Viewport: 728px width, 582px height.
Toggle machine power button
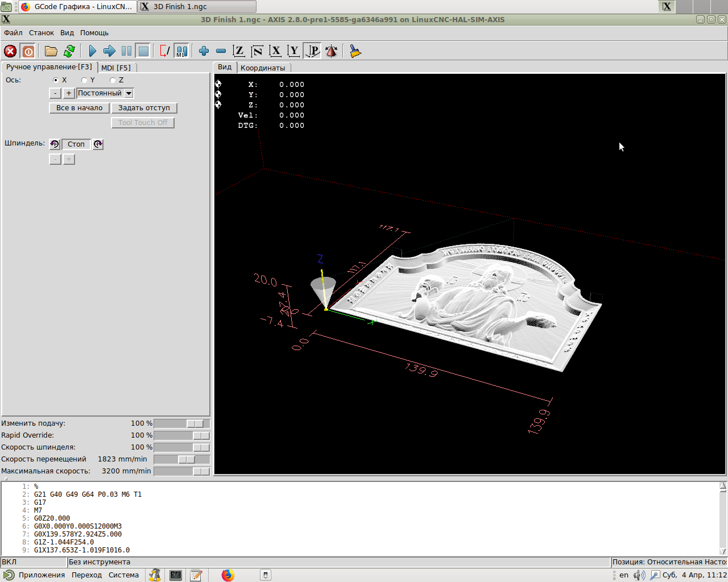(28, 51)
